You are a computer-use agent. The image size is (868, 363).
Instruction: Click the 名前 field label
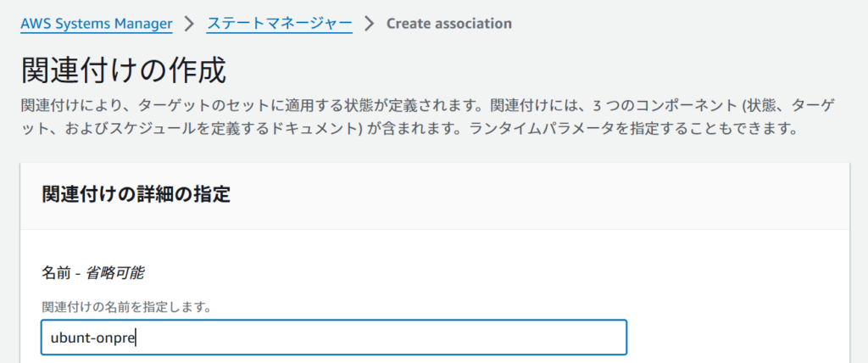[56, 273]
